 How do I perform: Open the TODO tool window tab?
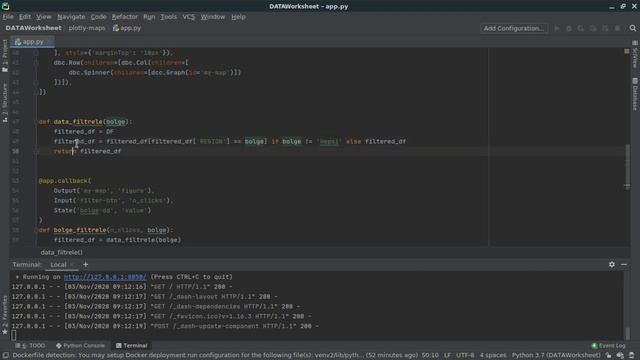click(31, 345)
